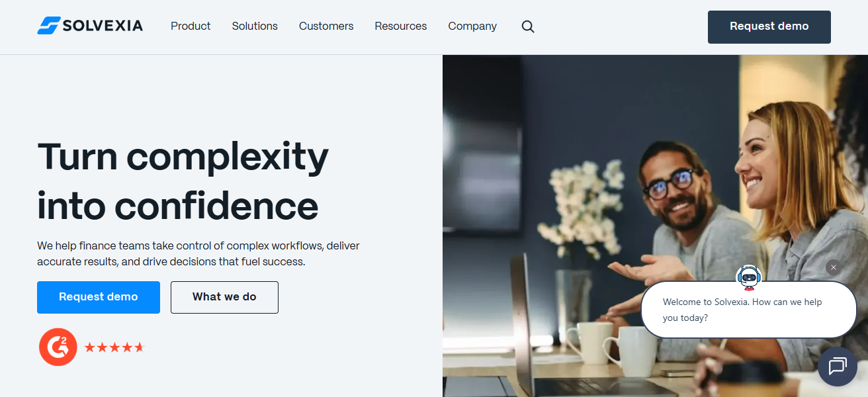
Task: Open the Solutions menu
Action: click(255, 26)
